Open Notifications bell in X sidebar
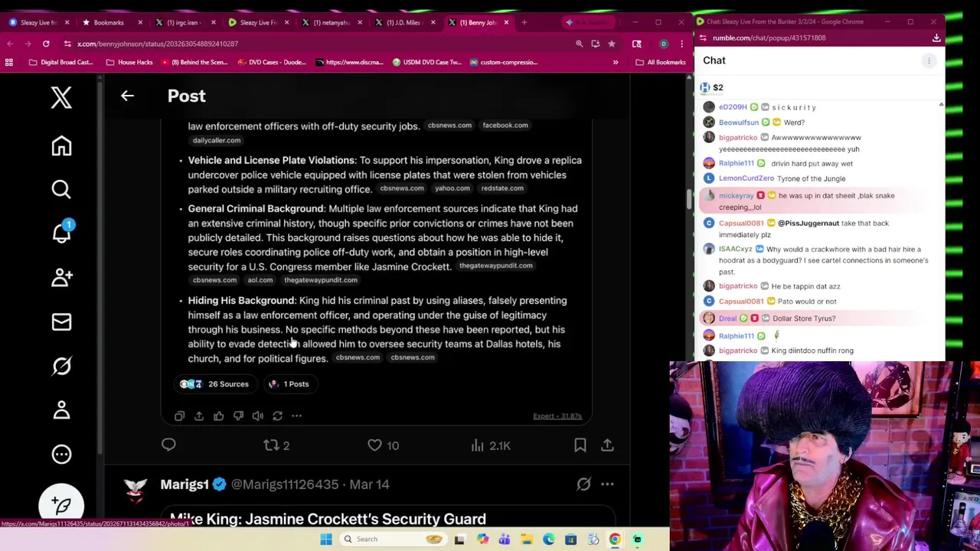 (x=61, y=233)
